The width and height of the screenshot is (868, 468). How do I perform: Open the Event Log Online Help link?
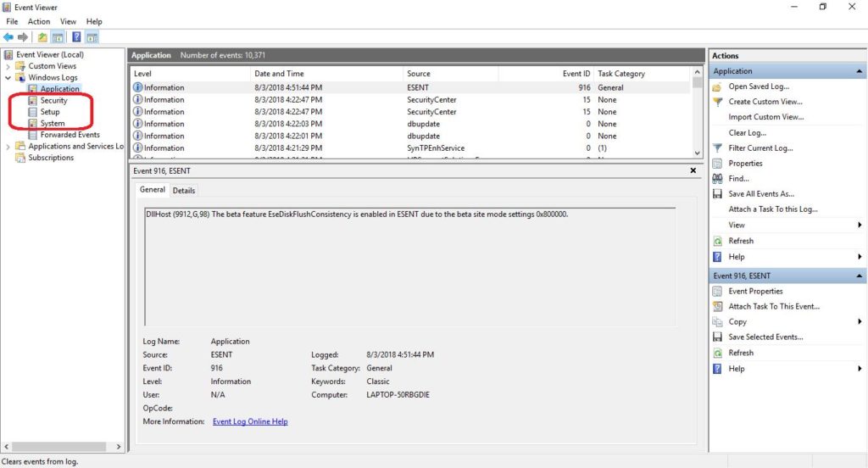tap(250, 421)
